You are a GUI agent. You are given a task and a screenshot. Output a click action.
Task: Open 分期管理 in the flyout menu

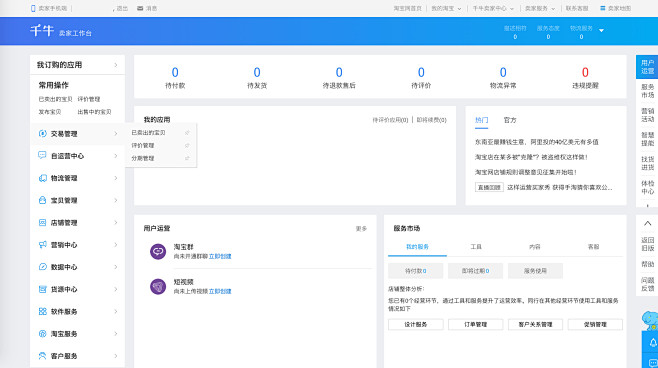coord(143,158)
